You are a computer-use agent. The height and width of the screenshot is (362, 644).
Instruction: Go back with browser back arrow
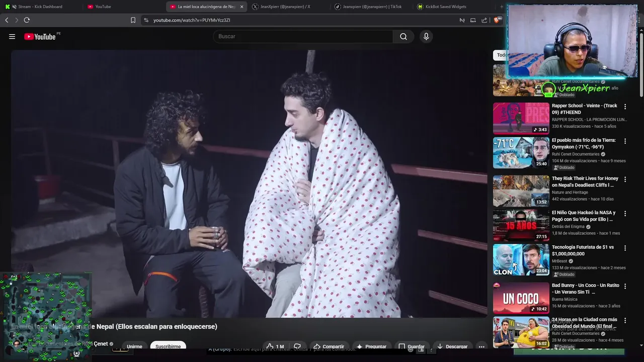[x=7, y=20]
